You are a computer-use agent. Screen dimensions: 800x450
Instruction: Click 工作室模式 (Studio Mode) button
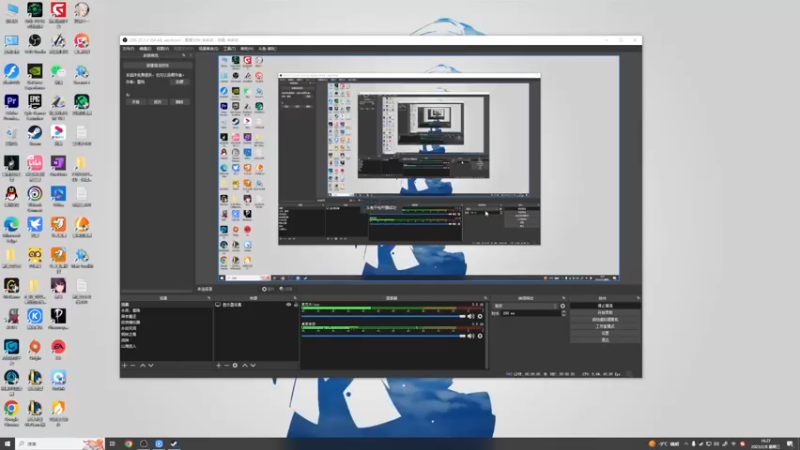click(605, 326)
